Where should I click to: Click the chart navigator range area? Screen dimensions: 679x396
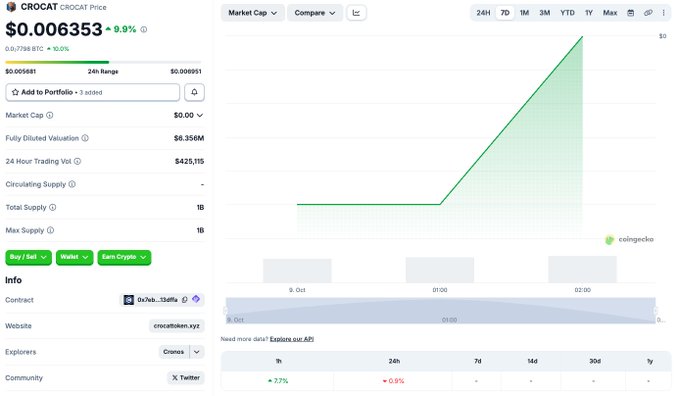440,310
